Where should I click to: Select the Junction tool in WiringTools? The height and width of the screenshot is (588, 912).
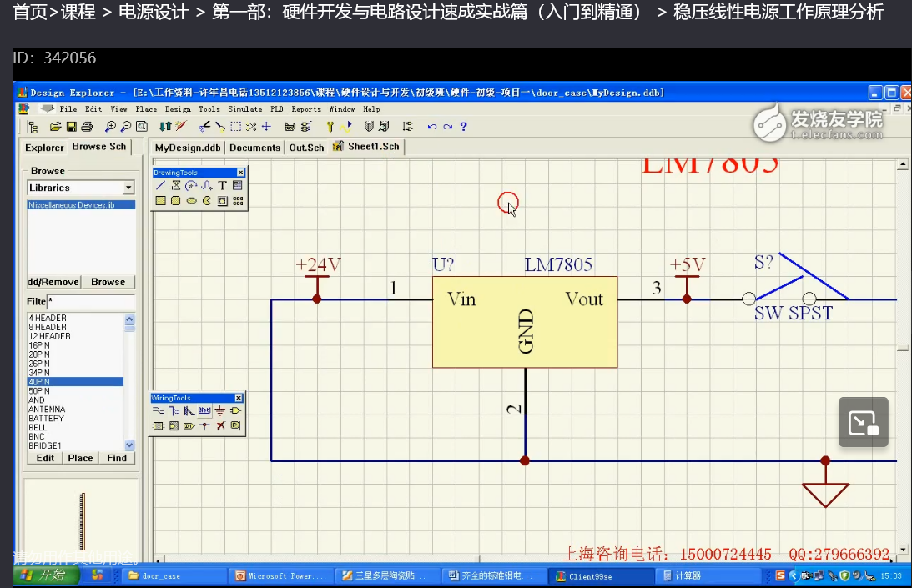coord(204,425)
